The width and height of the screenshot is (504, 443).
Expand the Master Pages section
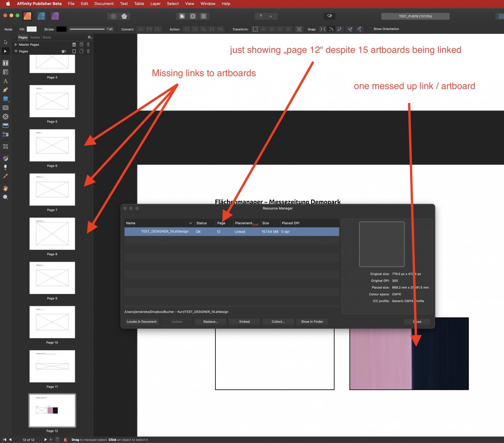(16, 44)
